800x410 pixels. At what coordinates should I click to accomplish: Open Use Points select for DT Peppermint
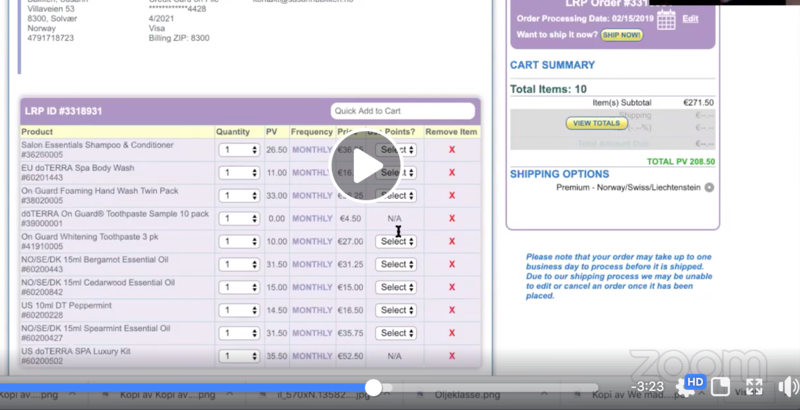[396, 310]
